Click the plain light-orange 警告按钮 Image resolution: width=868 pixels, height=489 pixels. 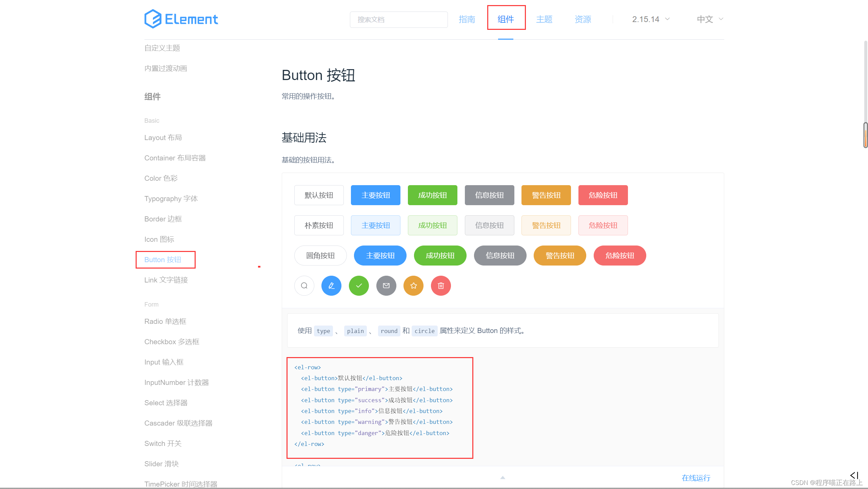click(546, 225)
